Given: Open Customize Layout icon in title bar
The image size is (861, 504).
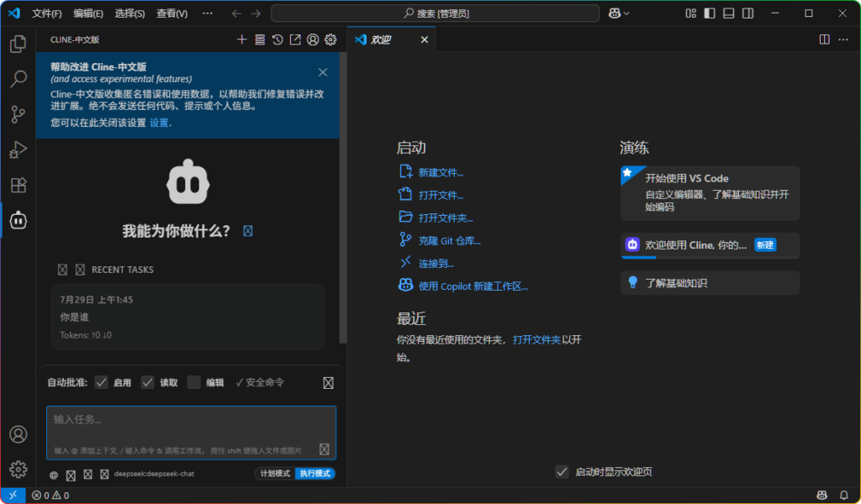Looking at the screenshot, I should (691, 13).
